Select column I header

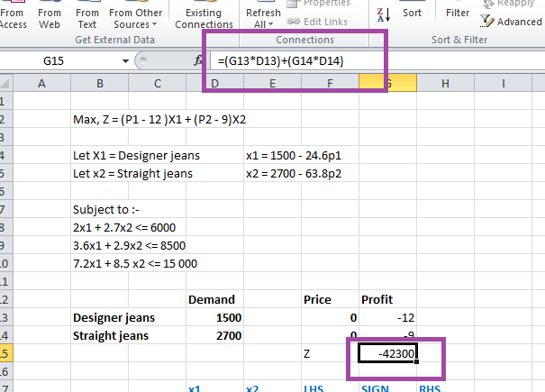tap(503, 84)
